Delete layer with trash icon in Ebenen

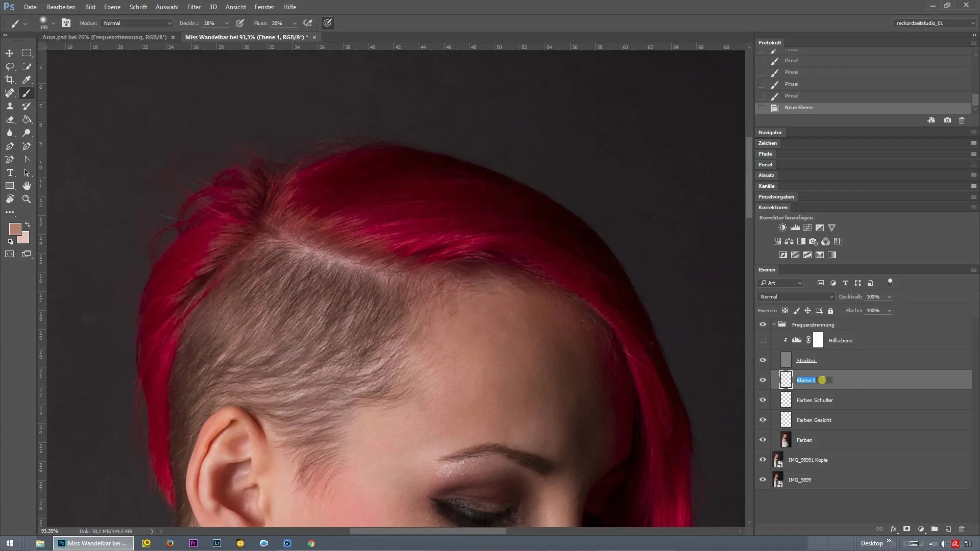(962, 529)
